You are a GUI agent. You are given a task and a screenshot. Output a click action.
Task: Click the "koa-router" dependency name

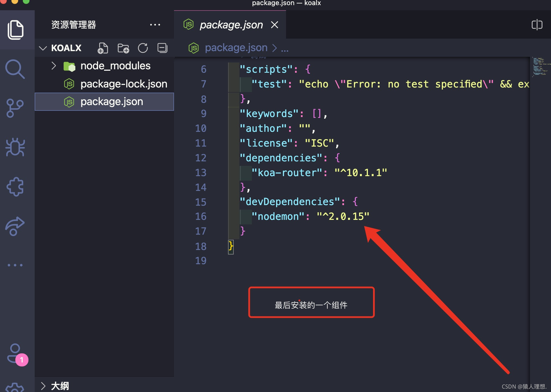[x=287, y=173]
